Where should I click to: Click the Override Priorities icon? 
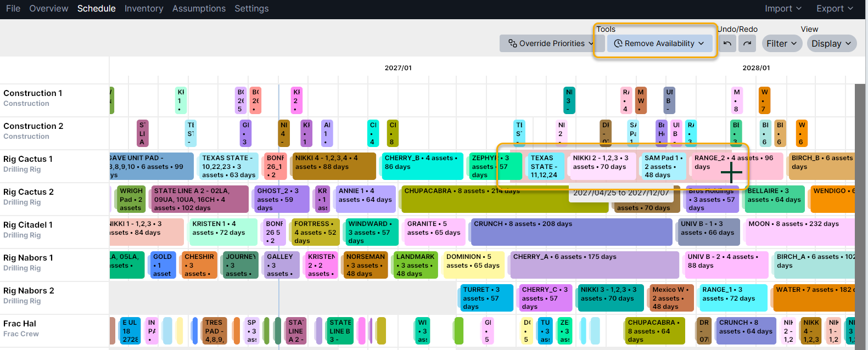click(513, 43)
